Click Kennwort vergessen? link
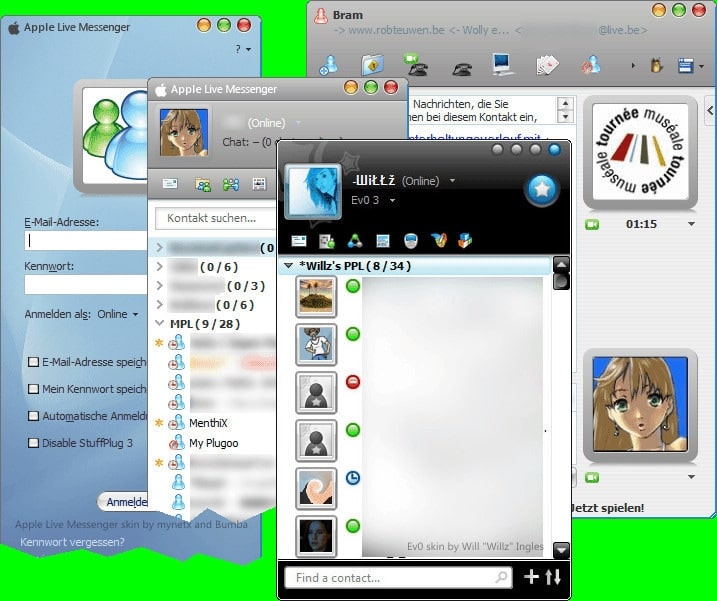 [72, 542]
